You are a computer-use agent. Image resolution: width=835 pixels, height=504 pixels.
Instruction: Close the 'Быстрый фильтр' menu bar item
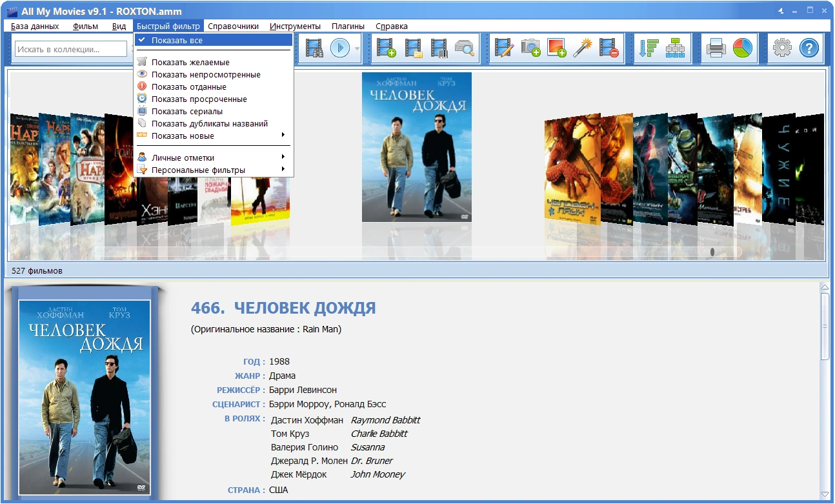pyautogui.click(x=168, y=26)
